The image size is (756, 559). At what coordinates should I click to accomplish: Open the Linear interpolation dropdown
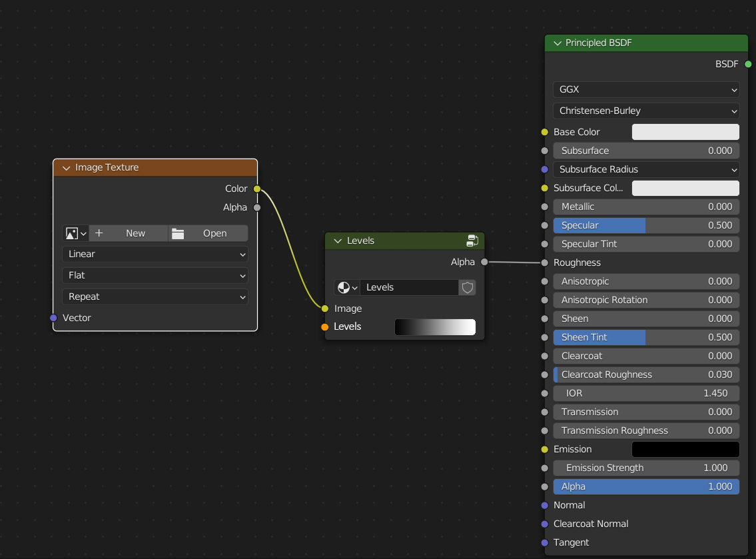click(x=155, y=254)
